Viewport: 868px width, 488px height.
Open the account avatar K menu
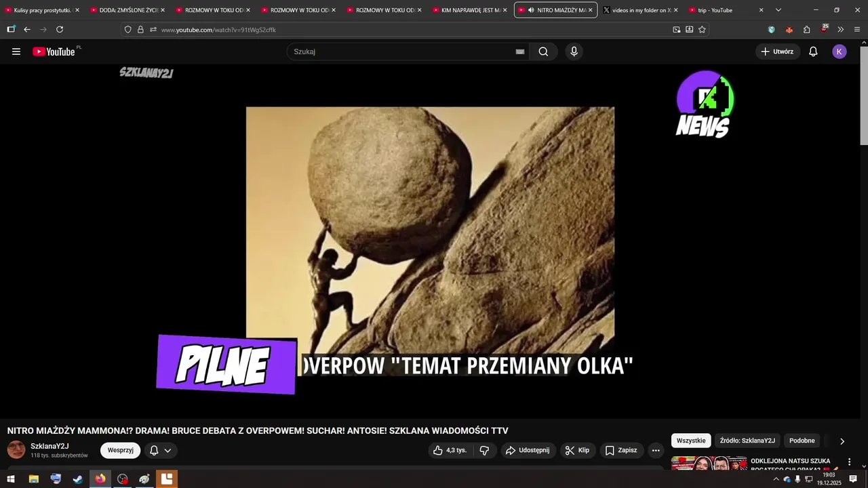coord(840,52)
